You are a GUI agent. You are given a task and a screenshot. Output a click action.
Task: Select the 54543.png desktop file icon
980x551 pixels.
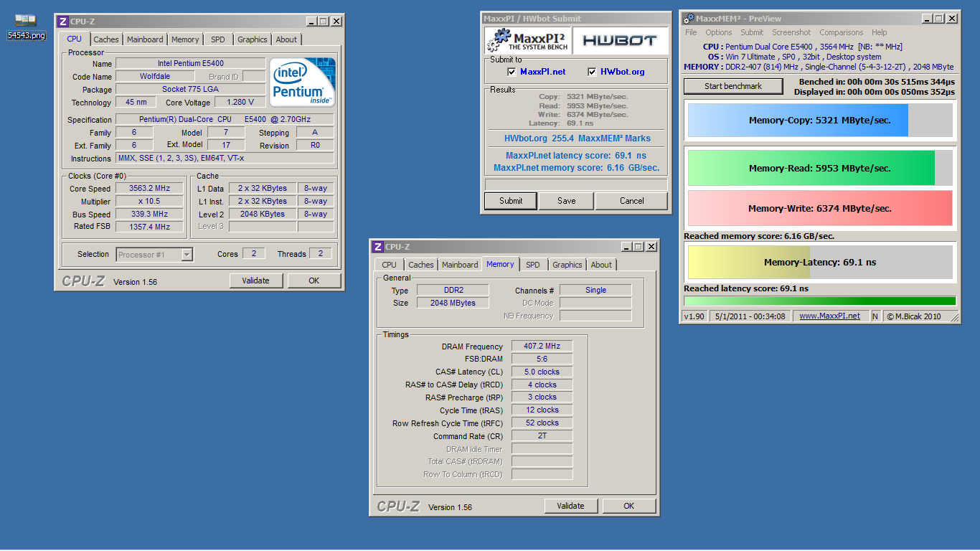27,27
